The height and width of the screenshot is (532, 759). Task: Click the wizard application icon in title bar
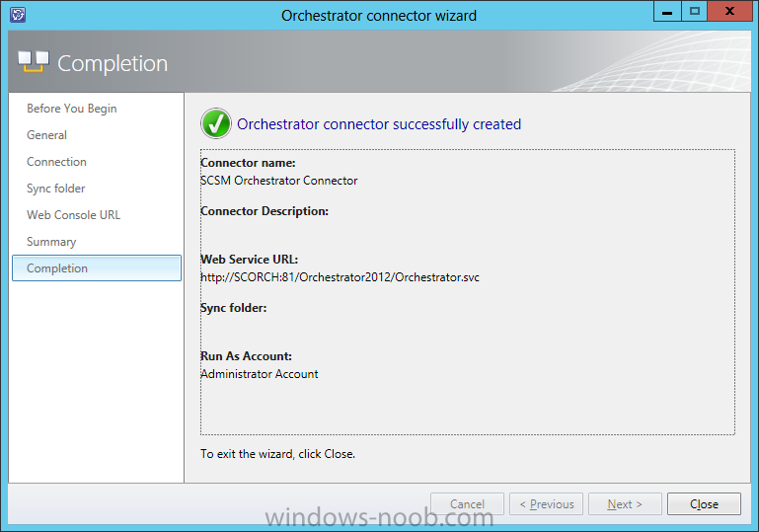18,15
